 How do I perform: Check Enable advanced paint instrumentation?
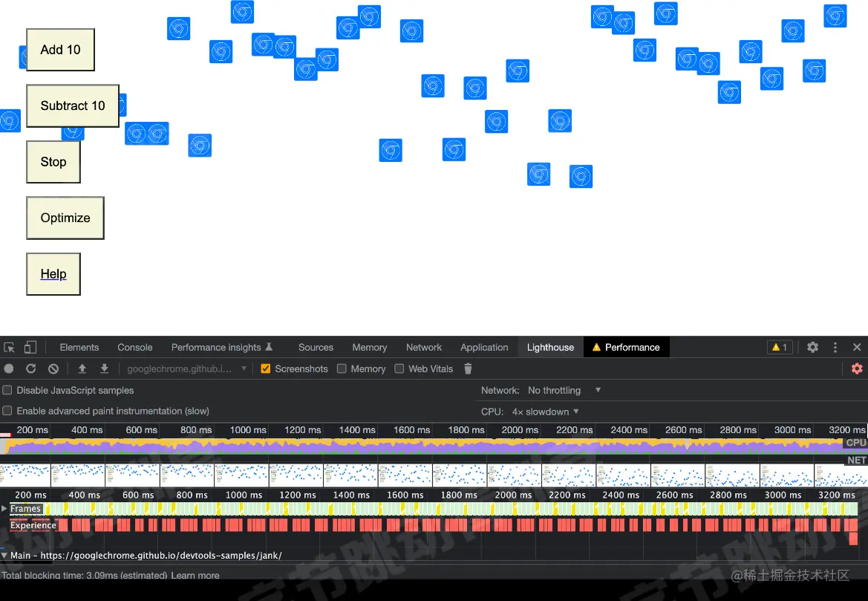tap(7, 411)
